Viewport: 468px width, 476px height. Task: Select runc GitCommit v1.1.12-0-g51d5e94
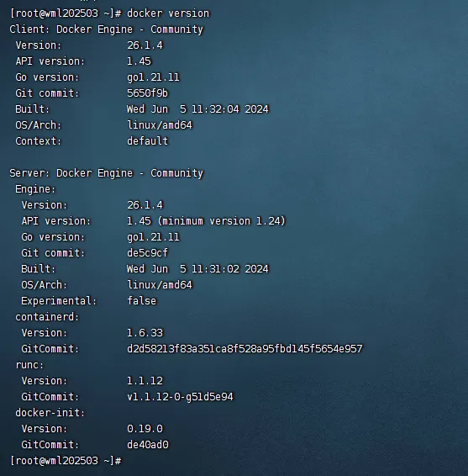[180, 397]
